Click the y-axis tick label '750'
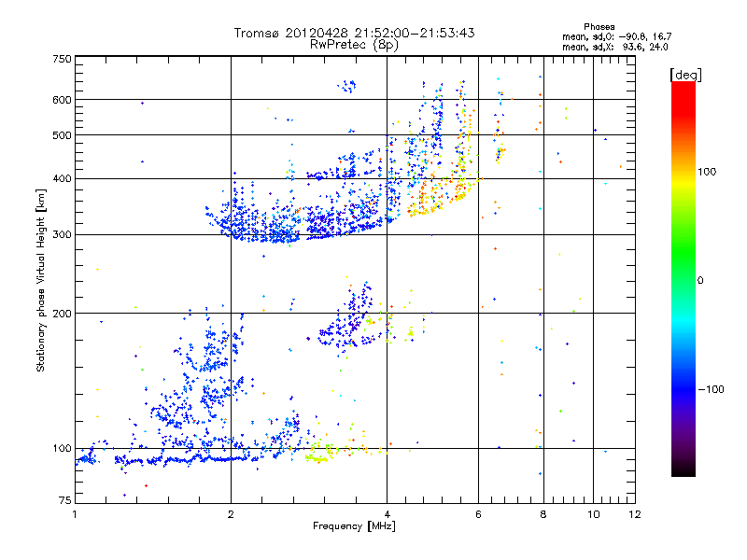This screenshot has height=560, width=747. [x=63, y=59]
